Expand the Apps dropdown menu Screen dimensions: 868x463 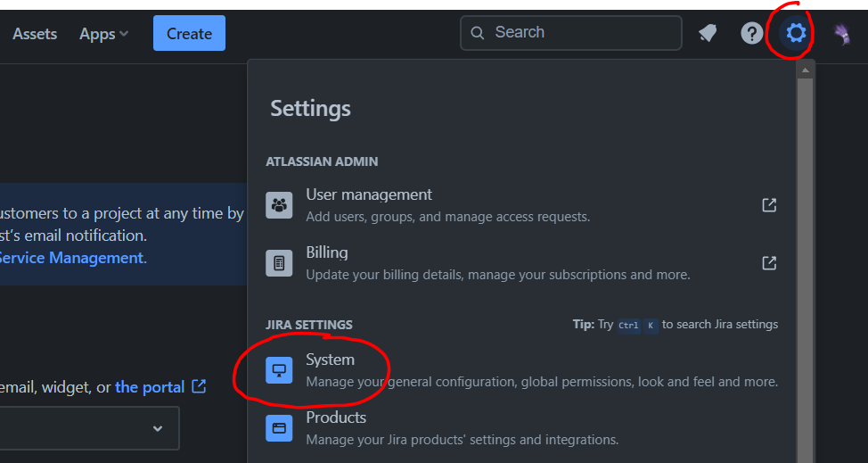(103, 34)
